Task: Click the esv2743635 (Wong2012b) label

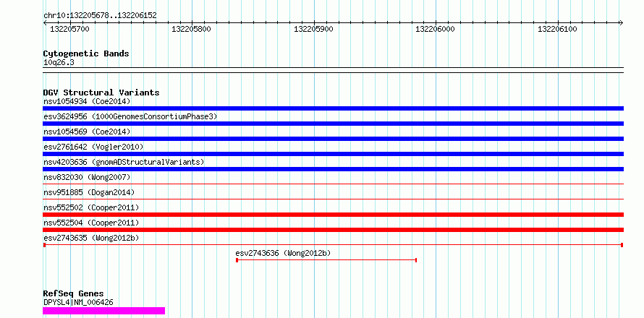Action: point(91,238)
